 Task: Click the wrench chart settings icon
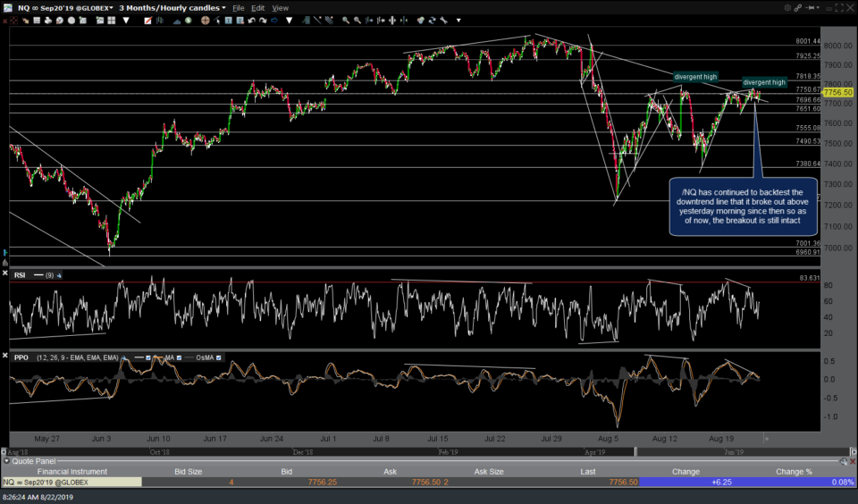444,21
